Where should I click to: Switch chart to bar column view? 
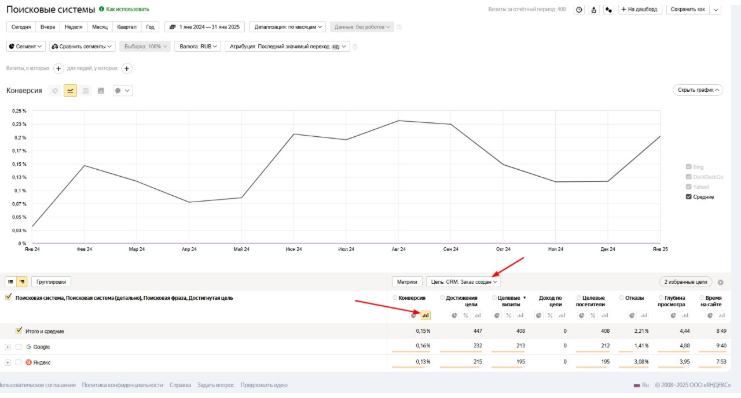tap(101, 91)
